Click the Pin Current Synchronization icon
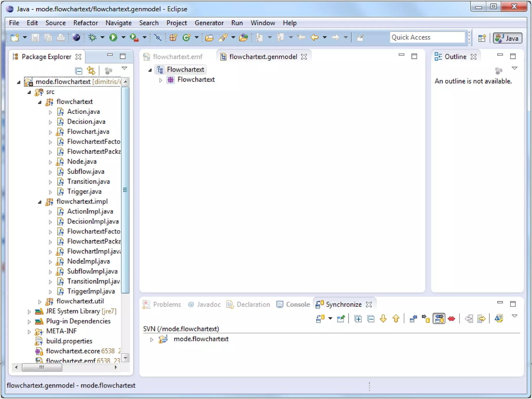This screenshot has width=532, height=399. tap(341, 319)
